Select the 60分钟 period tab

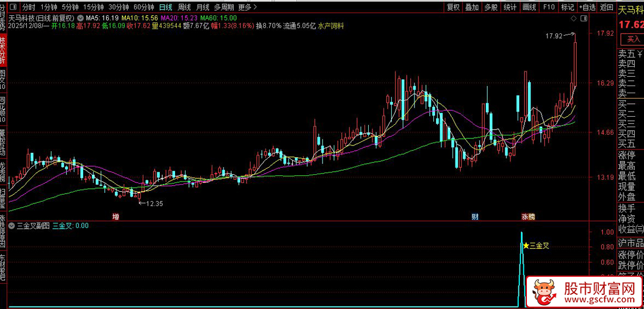144,7
